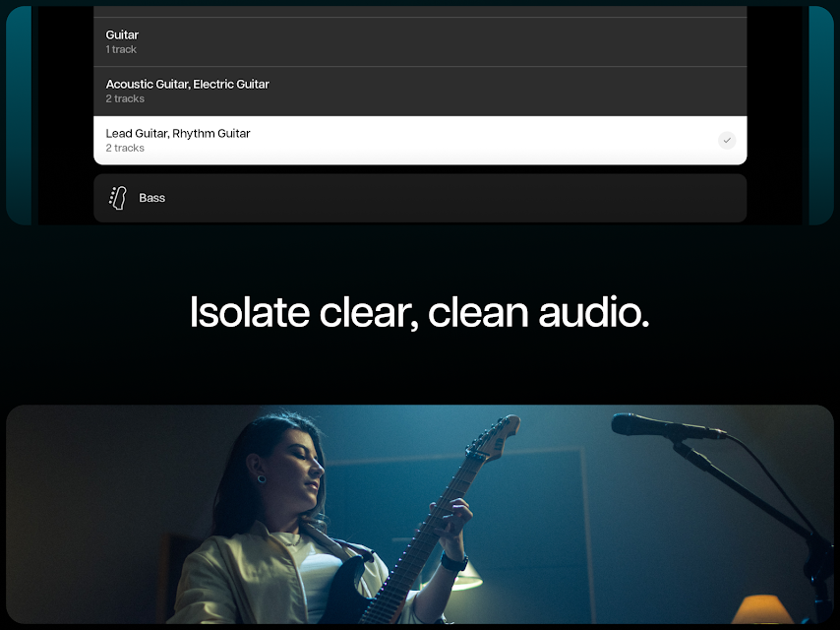
Task: Click the teal panel on the right edge
Action: click(x=820, y=113)
